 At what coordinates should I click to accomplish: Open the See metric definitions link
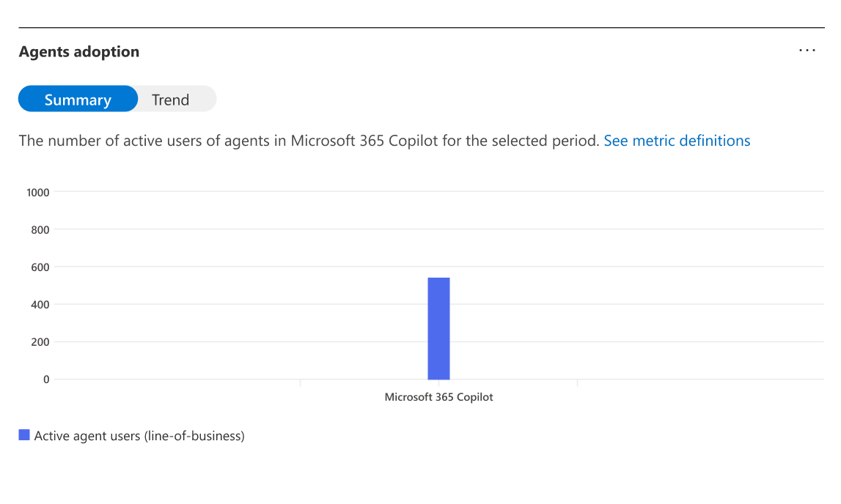(x=677, y=141)
